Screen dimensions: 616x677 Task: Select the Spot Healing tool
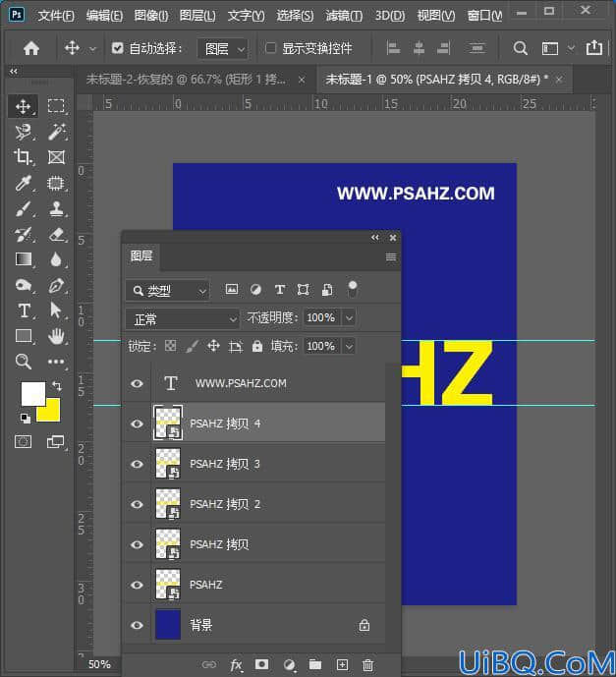pos(56,183)
